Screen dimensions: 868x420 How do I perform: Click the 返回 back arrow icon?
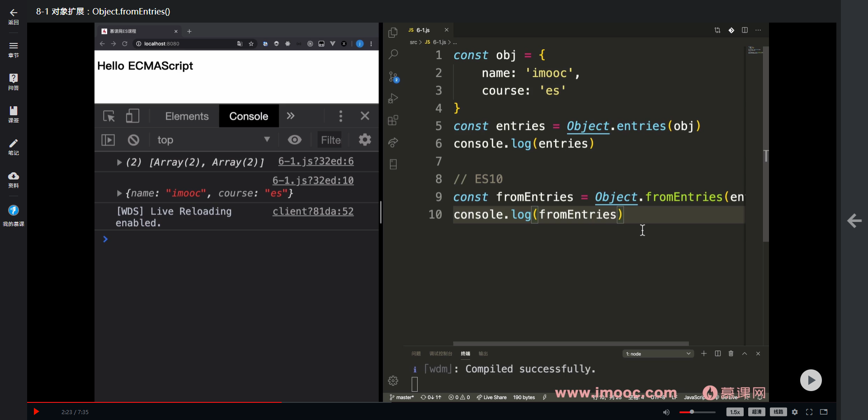(x=14, y=13)
